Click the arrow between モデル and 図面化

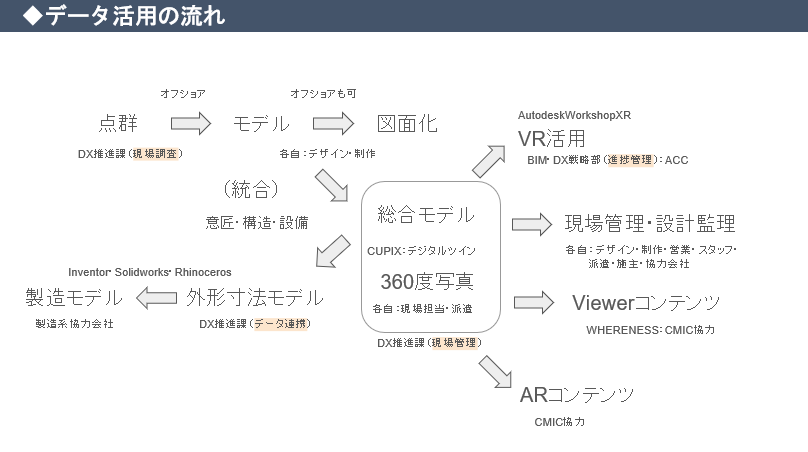333,123
